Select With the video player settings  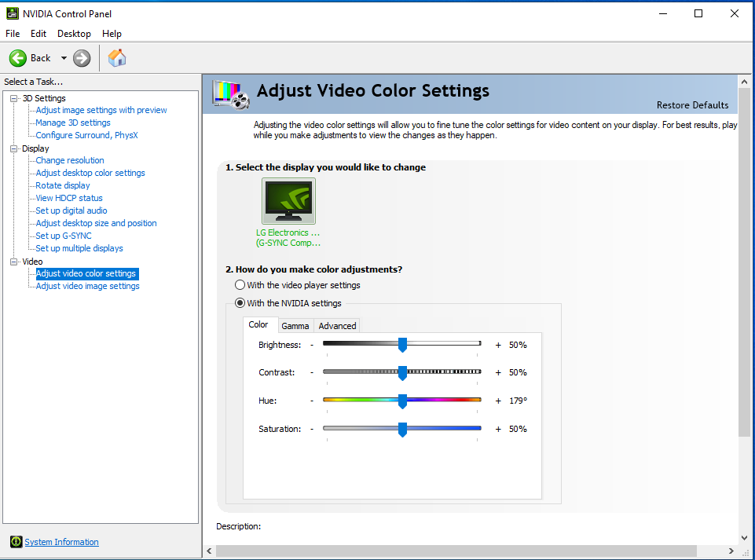pyautogui.click(x=240, y=285)
